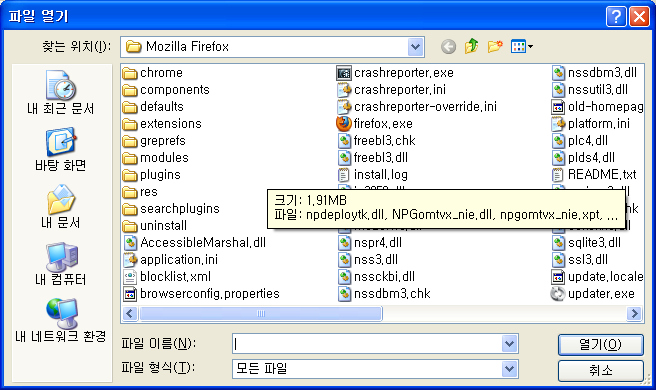The image size is (656, 390).
Task: Expand the file name (파일 이름) dropdown arrow
Action: coord(509,344)
